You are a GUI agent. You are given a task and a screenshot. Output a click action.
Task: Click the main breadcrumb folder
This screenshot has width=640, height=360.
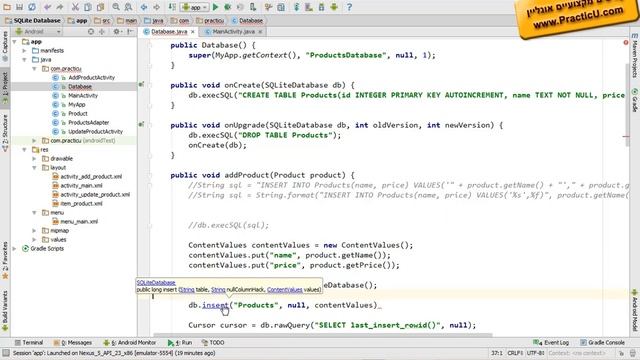point(127,20)
